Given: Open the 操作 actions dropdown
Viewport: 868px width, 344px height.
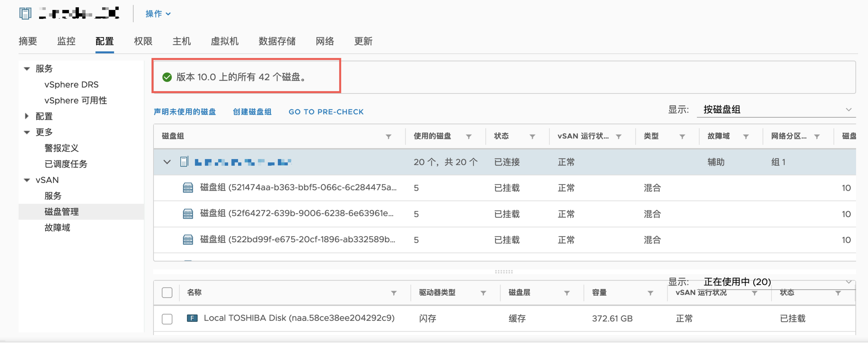Looking at the screenshot, I should 158,14.
